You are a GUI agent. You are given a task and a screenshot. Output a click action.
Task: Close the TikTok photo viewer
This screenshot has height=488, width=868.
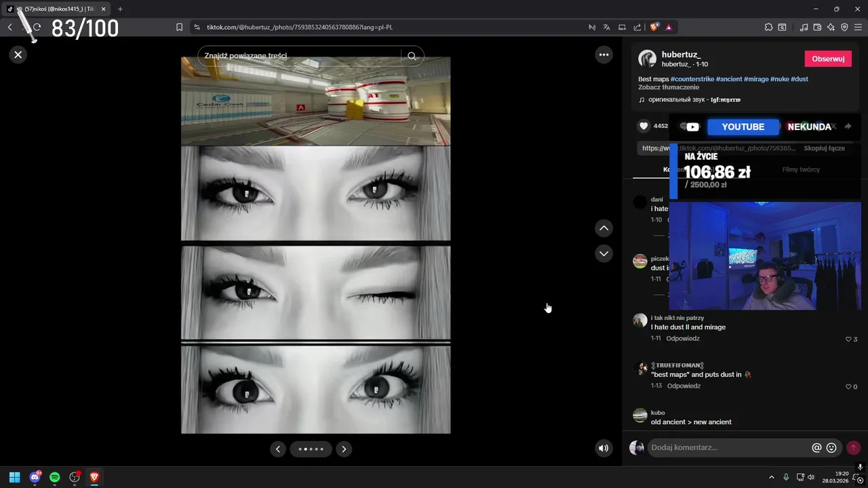coord(18,55)
